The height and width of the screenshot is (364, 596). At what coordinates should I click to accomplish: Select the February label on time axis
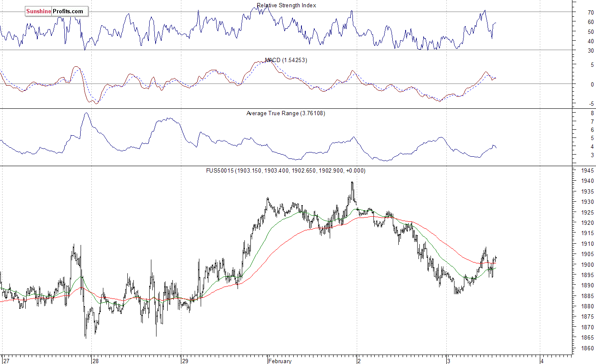[280, 361]
